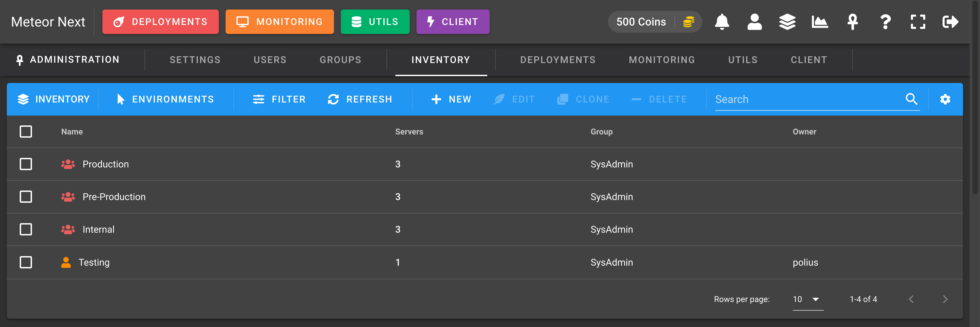Switch to the Client administration tab

click(x=809, y=60)
